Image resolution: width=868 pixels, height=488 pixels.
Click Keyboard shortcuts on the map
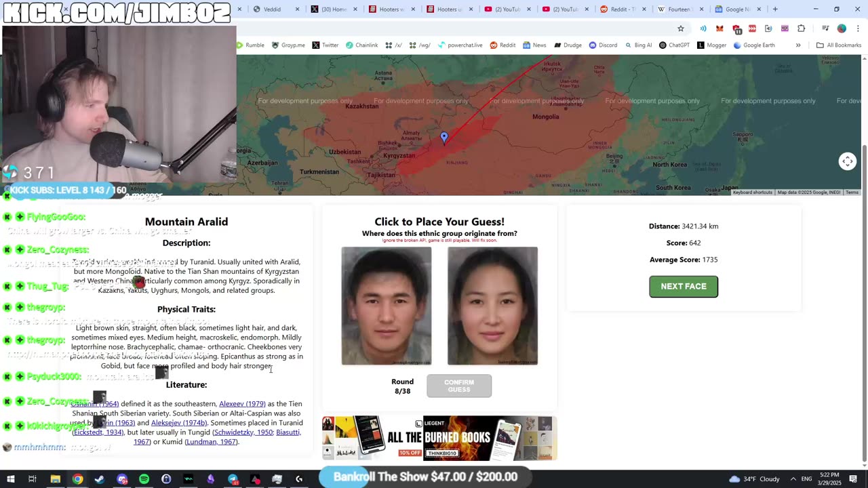tap(752, 192)
